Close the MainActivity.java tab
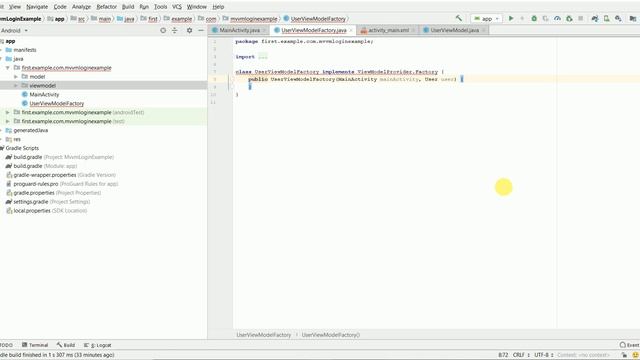Screen dimensions: 640x360 (x=264, y=30)
